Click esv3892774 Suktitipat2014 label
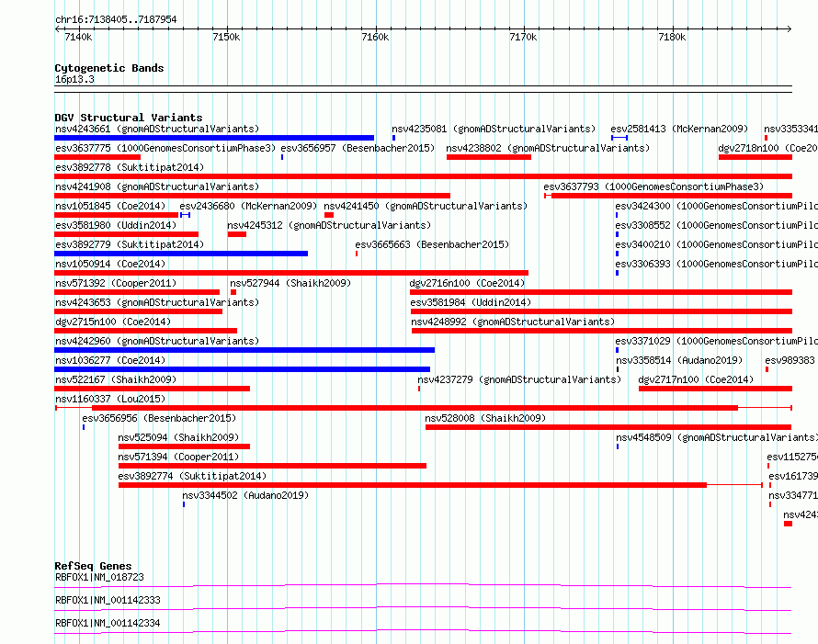 (x=192, y=476)
